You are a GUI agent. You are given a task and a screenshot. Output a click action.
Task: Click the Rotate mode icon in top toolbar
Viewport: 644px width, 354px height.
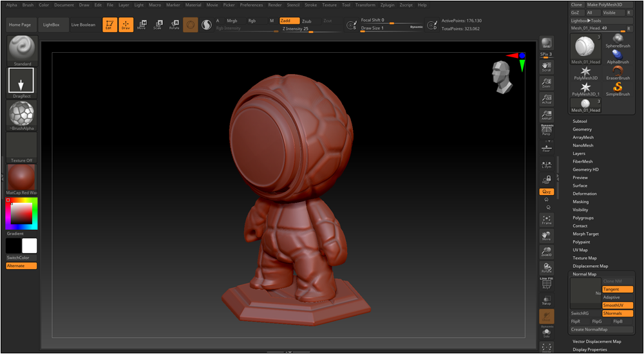pyautogui.click(x=174, y=24)
